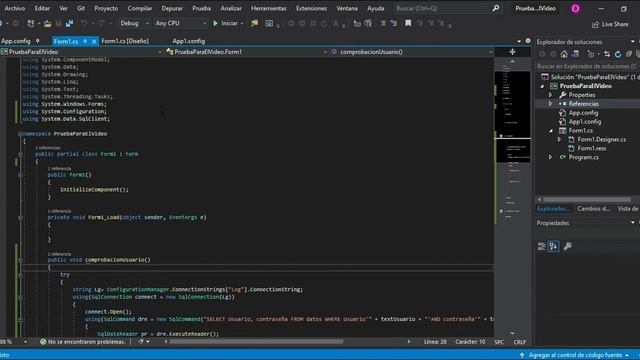The image size is (640, 360).
Task: Collapse the Form1_Load method outline toggle
Action: pos(20,218)
